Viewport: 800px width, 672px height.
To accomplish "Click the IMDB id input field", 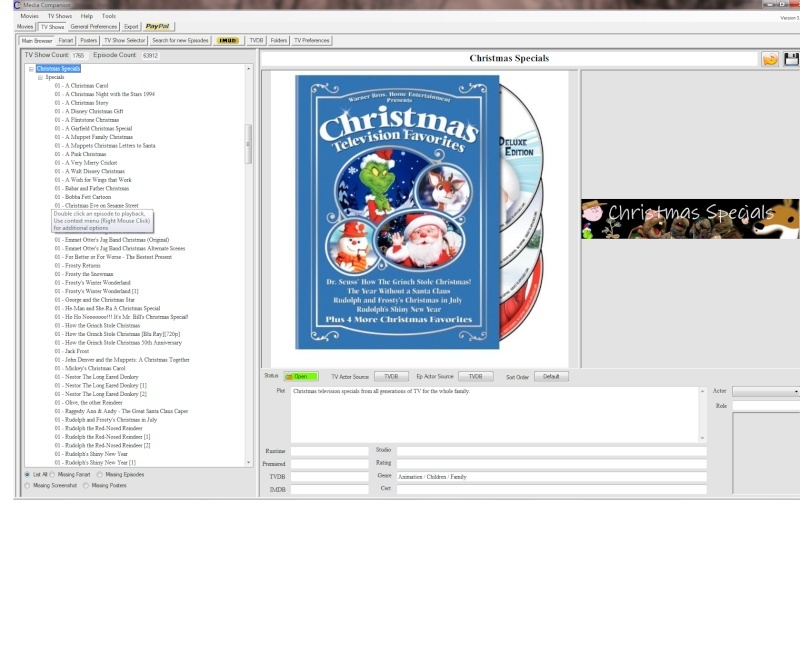I will pos(330,489).
